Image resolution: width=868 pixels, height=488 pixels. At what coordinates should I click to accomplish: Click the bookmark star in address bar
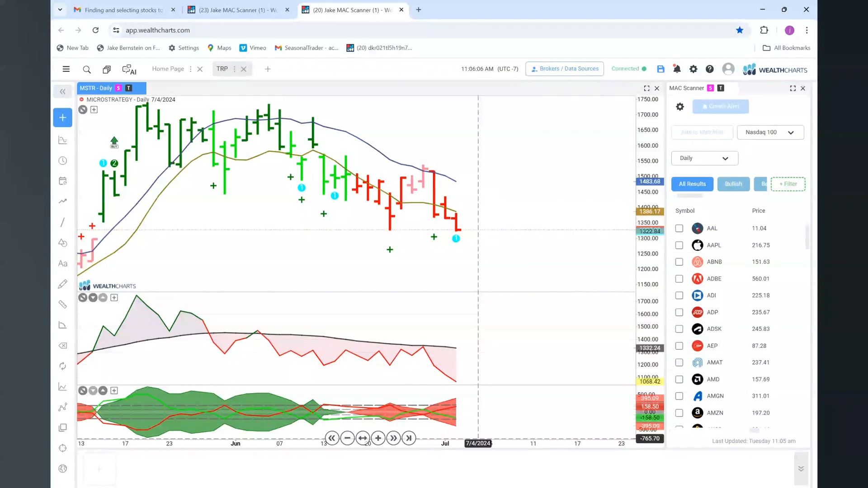coord(740,30)
